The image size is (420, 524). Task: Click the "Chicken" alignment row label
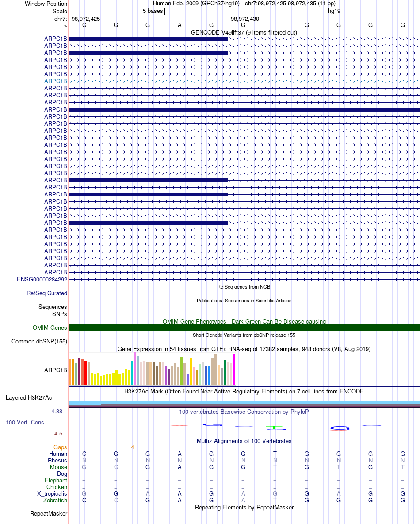click(57, 487)
